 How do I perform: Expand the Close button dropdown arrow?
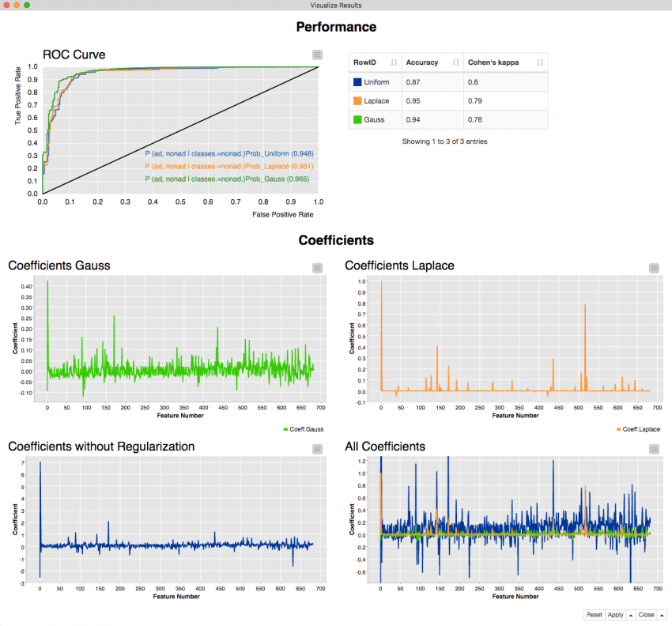pos(660,614)
